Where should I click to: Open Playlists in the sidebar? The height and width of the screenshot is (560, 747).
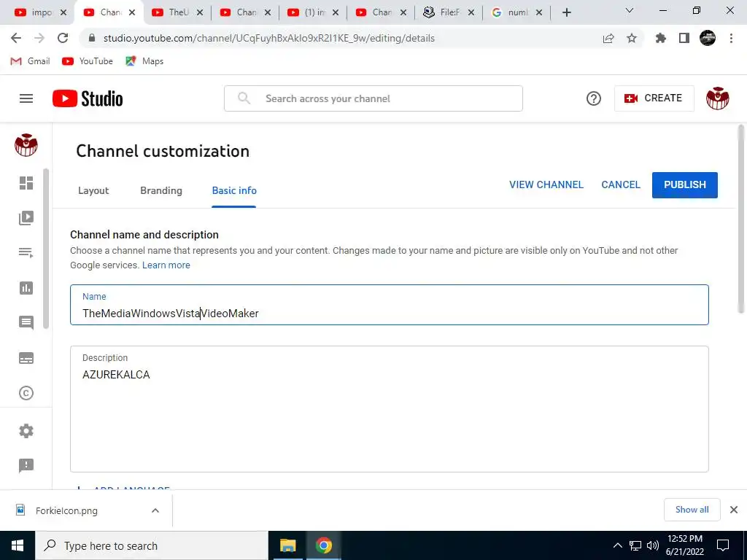point(26,253)
